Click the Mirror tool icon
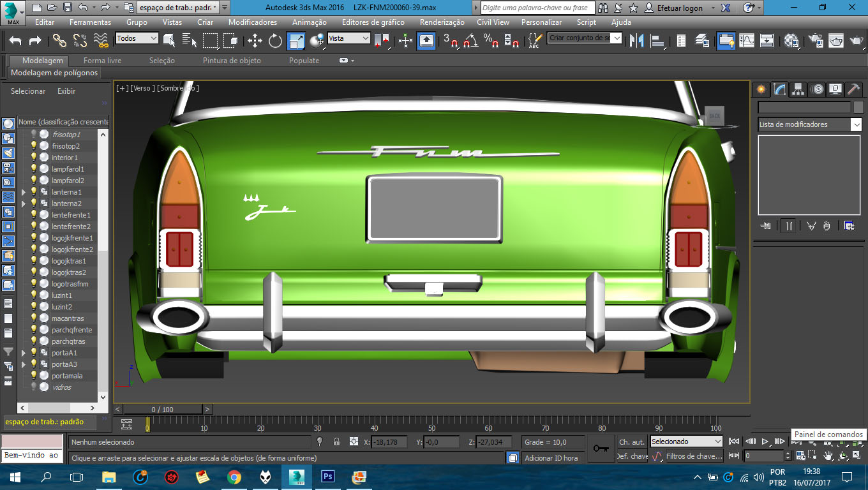Screen dimensions: 868x490 pos(636,41)
